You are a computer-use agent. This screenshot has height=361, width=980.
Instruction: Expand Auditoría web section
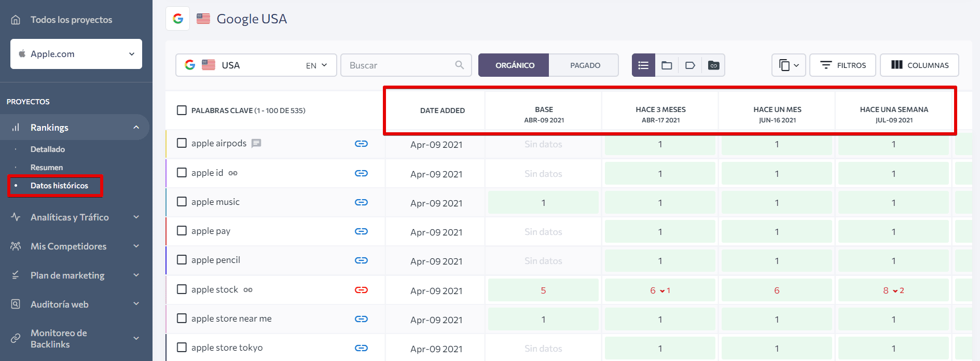coord(136,304)
